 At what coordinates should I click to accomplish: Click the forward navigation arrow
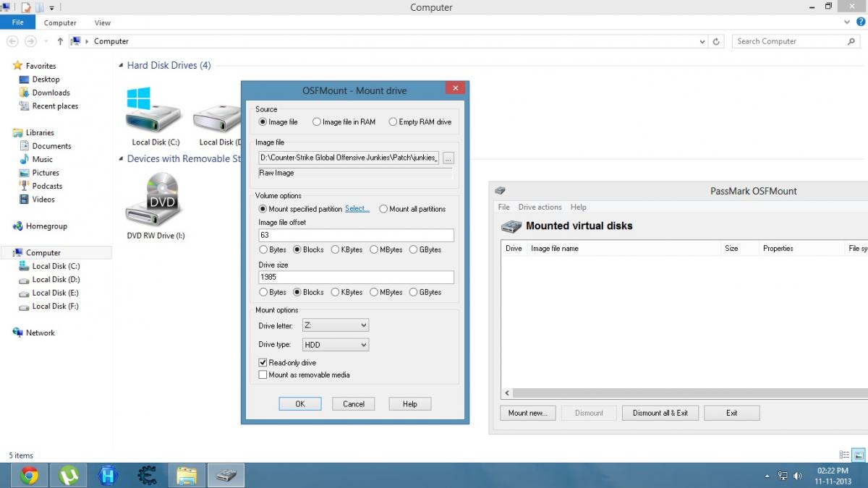[30, 41]
